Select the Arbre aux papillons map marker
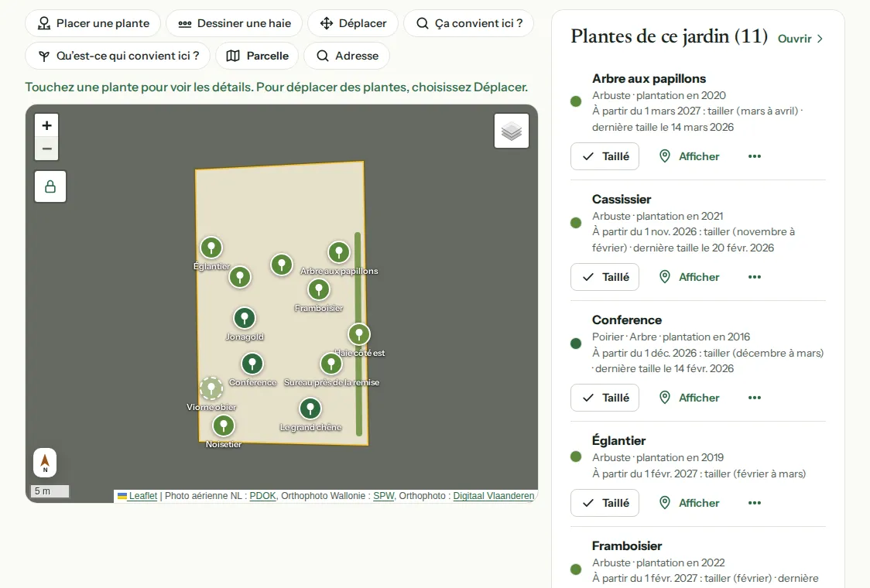The height and width of the screenshot is (588, 870). 339,252
